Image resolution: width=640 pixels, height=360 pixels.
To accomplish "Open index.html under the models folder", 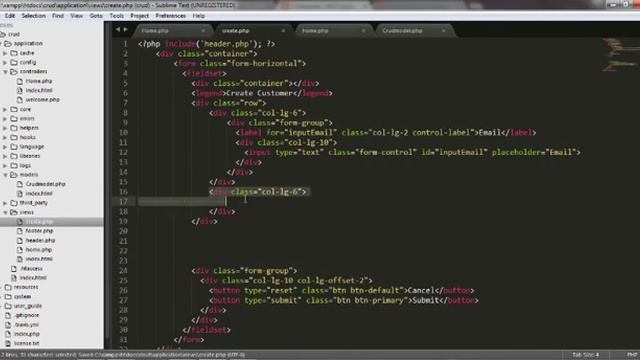I will pyautogui.click(x=39, y=193).
